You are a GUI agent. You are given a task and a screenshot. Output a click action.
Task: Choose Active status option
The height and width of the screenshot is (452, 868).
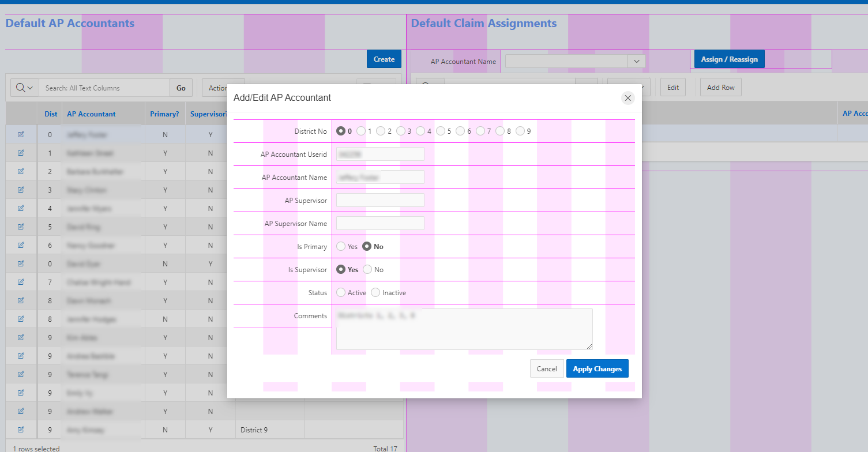pyautogui.click(x=341, y=293)
